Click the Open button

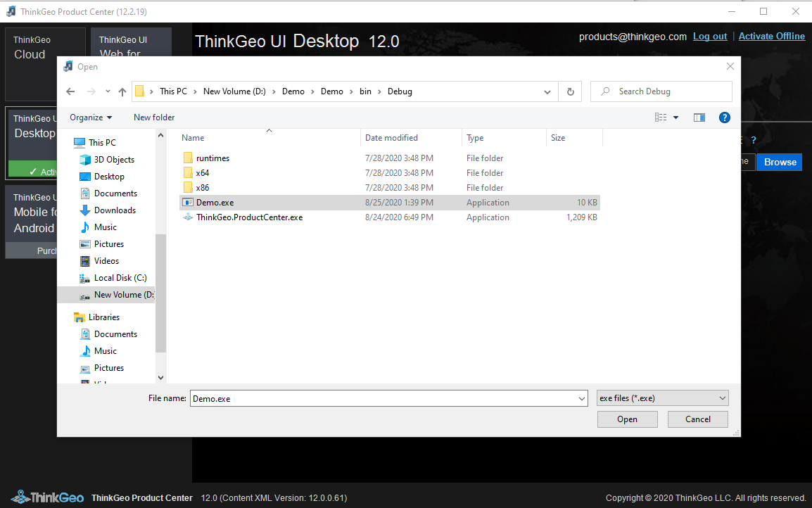click(627, 419)
